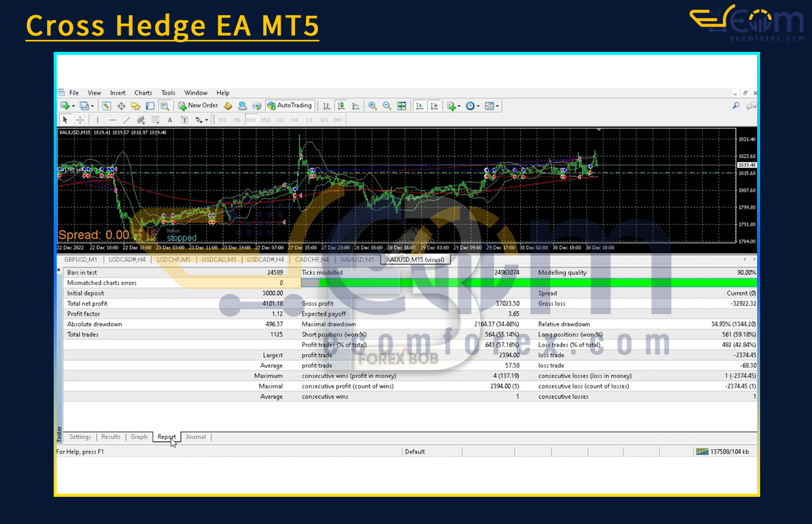Open the Data Window crosshair-circle icon
The image size is (812, 524).
(121, 106)
